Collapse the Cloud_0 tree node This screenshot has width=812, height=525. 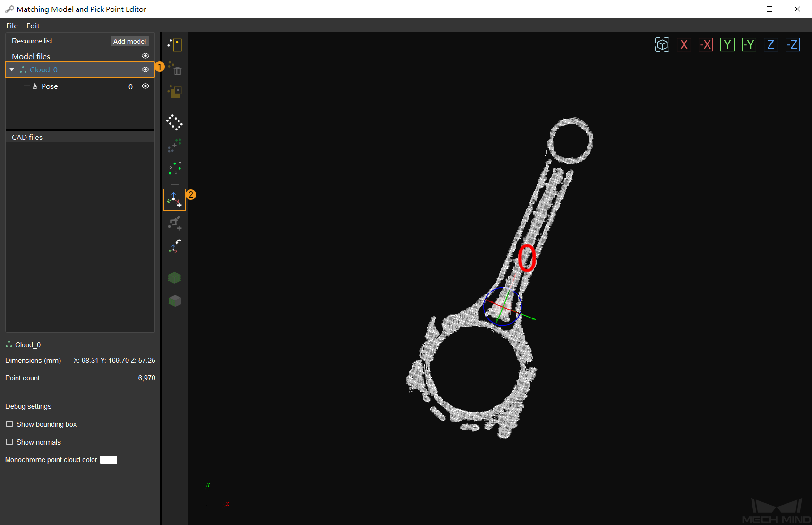[12, 69]
